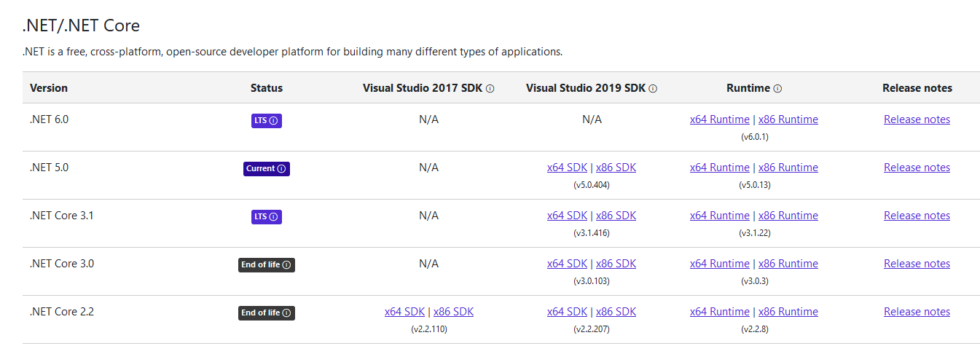980x346 pixels.
Task: Click the (v3.1.416) SDK version text
Action: (x=592, y=233)
